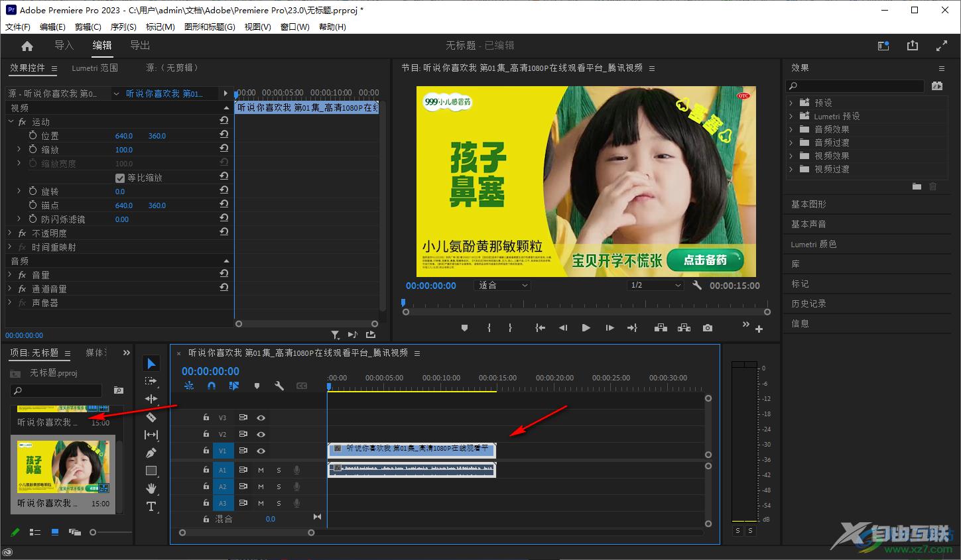Click the Lift button in program monitor
The height and width of the screenshot is (560, 961).
pos(660,327)
